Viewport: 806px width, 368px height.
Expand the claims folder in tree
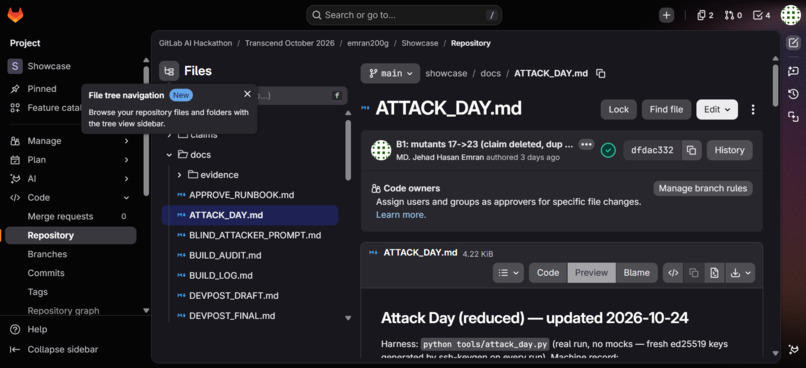pos(169,135)
